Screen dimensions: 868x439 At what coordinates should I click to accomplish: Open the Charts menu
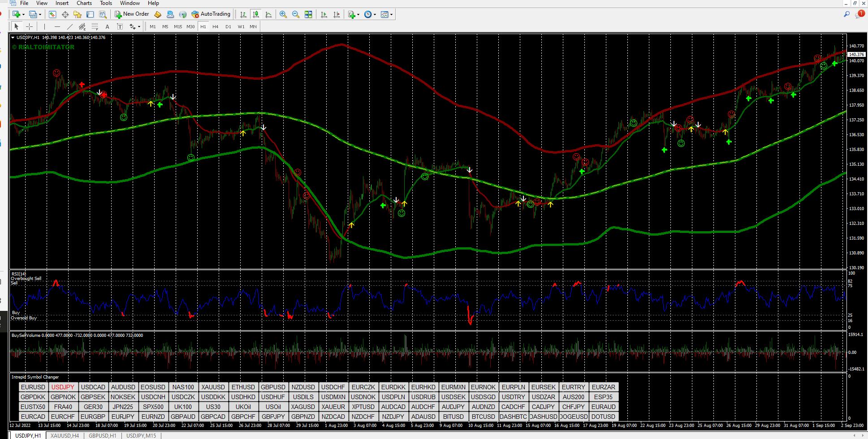click(x=84, y=3)
